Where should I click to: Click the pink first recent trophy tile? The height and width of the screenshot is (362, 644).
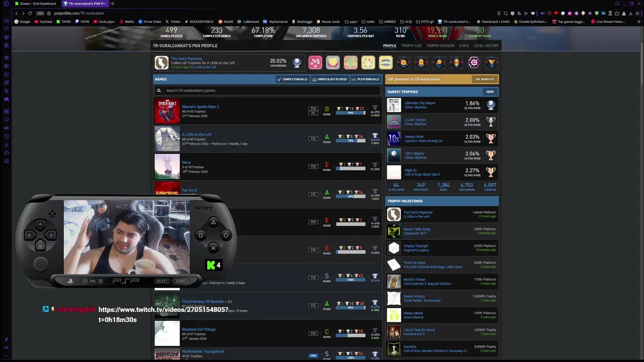315,62
